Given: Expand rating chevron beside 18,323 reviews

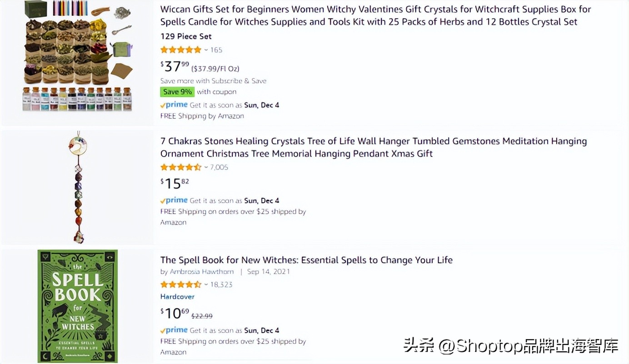Looking at the screenshot, I should 206,285.
